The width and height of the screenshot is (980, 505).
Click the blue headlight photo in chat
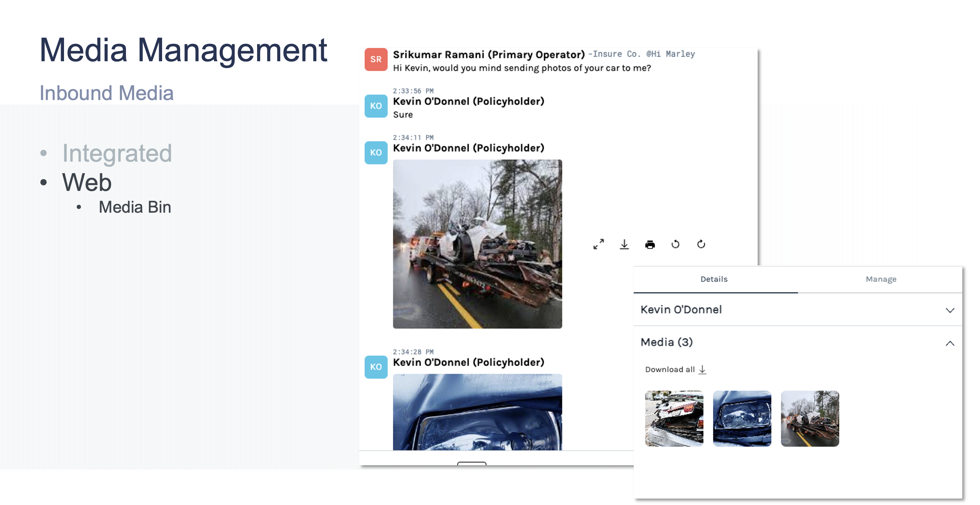coord(477,412)
